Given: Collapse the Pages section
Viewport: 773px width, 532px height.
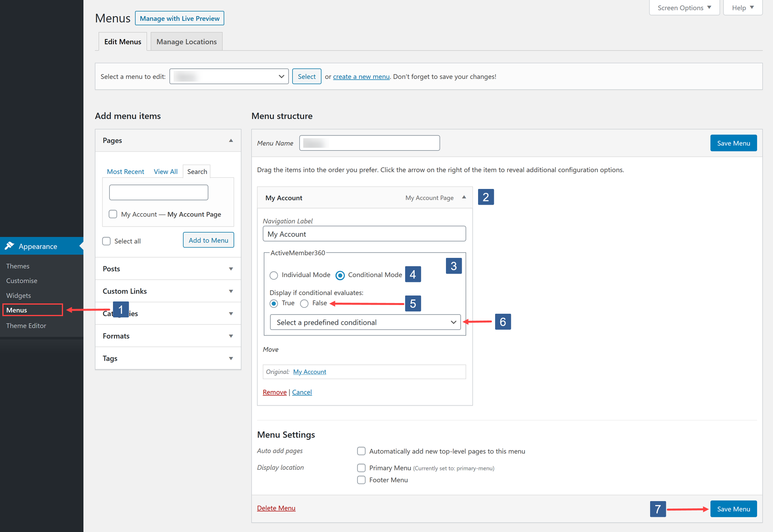Looking at the screenshot, I should click(x=231, y=140).
